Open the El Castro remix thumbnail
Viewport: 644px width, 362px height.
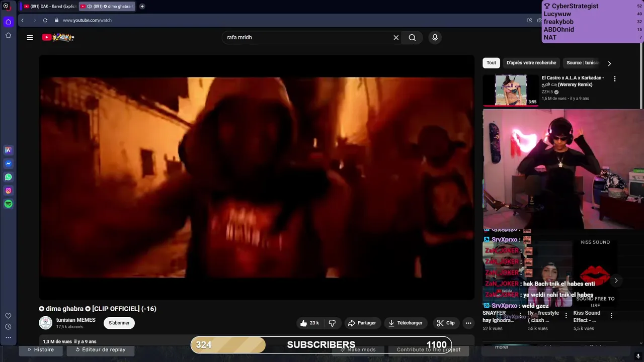[x=510, y=90]
